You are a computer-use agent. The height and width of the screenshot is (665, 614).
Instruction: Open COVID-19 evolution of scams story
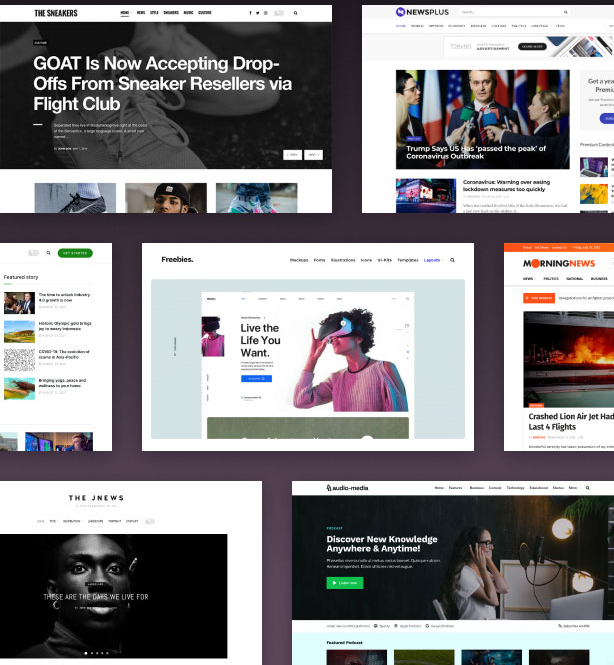tap(64, 354)
